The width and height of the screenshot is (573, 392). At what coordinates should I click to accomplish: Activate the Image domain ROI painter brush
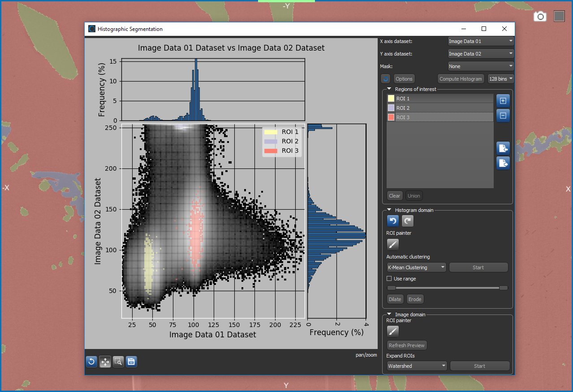[392, 332]
